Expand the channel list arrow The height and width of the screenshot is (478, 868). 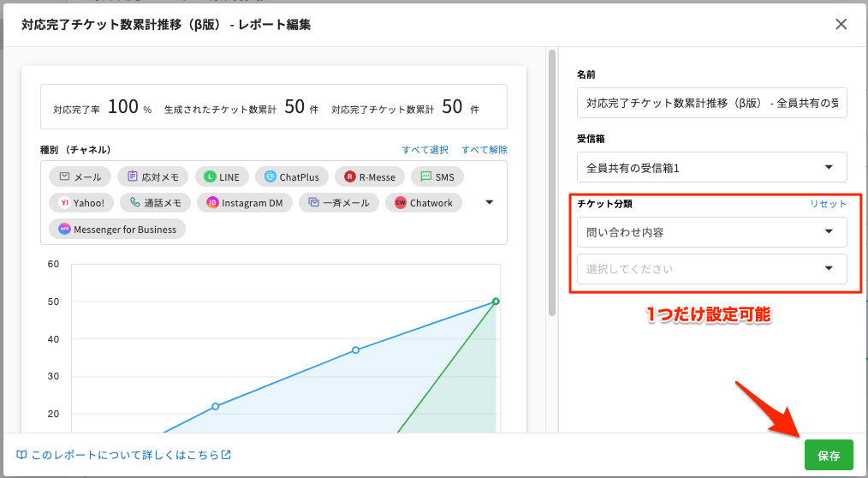pyautogui.click(x=490, y=203)
